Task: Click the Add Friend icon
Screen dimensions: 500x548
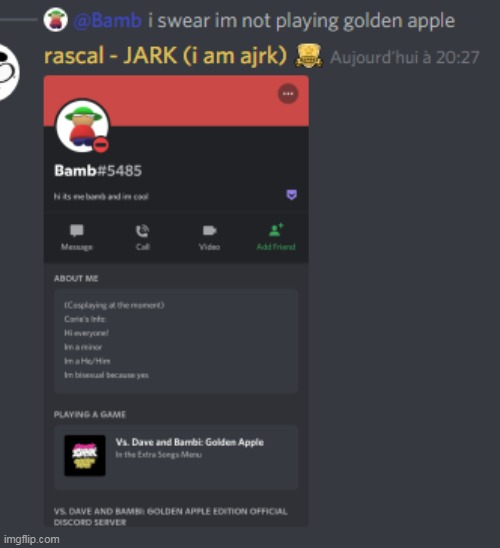Action: tap(276, 230)
